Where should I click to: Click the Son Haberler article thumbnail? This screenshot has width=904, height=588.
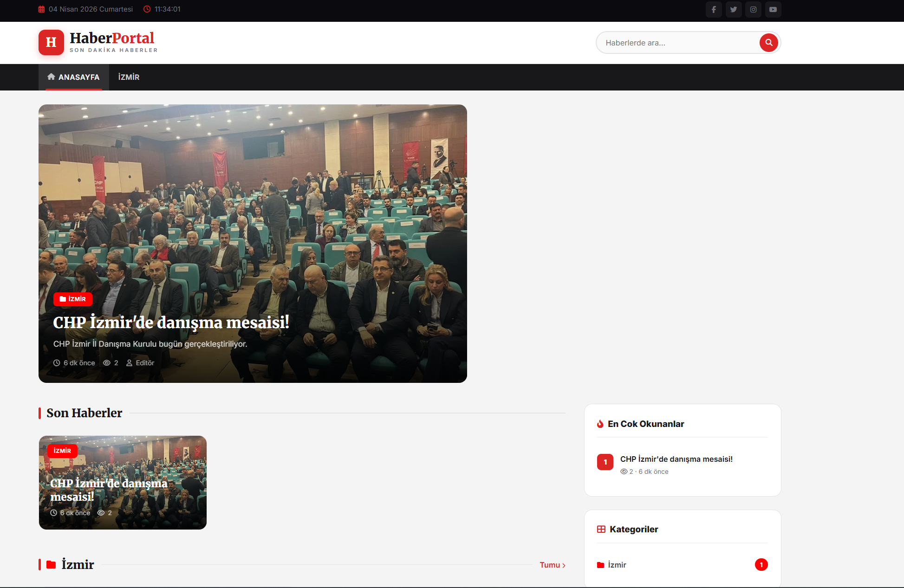click(x=123, y=482)
